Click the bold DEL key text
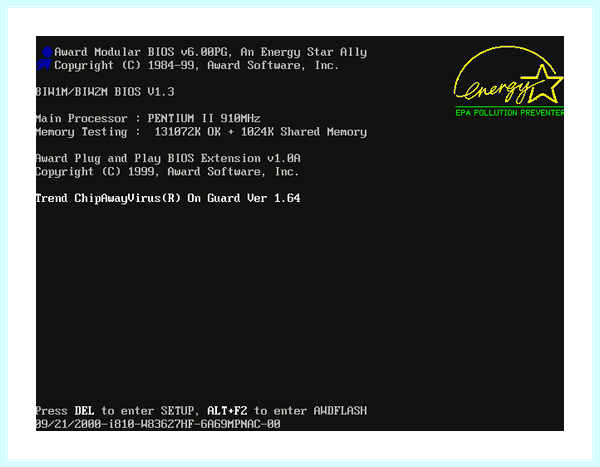This screenshot has width=600, height=467. click(84, 411)
